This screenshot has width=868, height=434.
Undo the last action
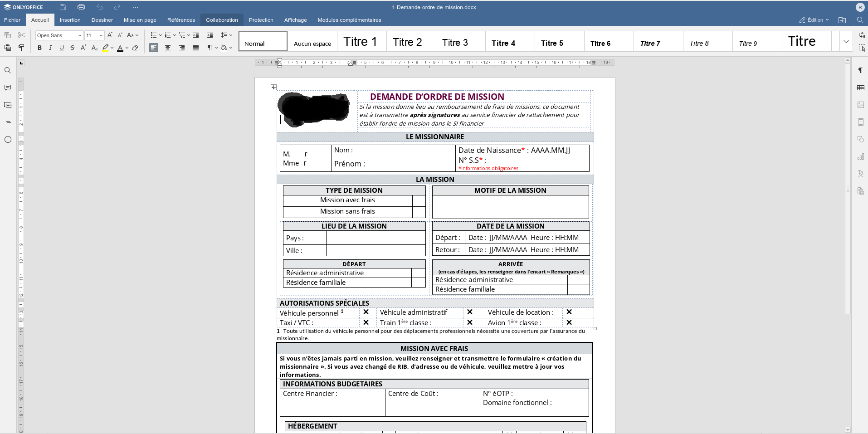[99, 7]
